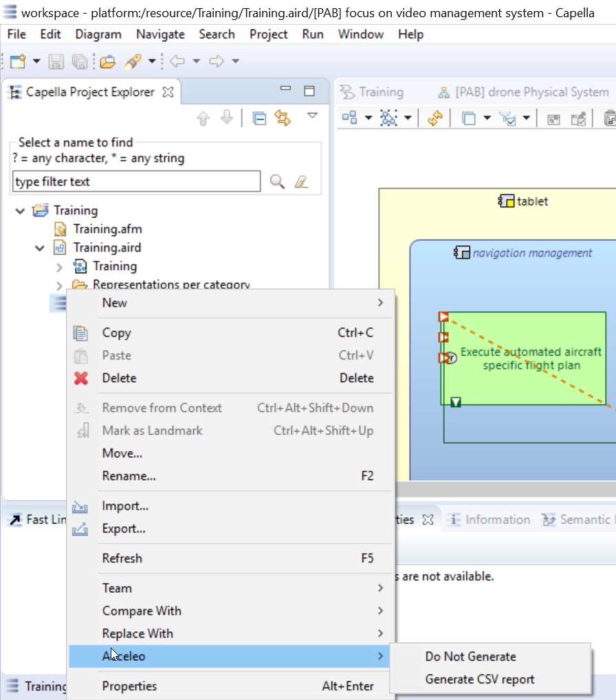Click the Filters diagram toolbar icon
The height and width of the screenshot is (700, 616).
[x=507, y=118]
